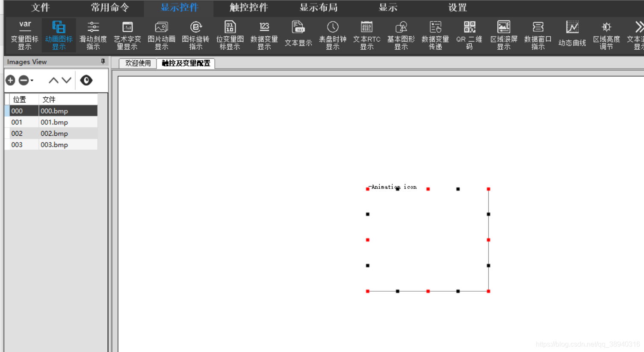Open the 设置 ribbon tab
644x352 pixels.
coord(458,7)
